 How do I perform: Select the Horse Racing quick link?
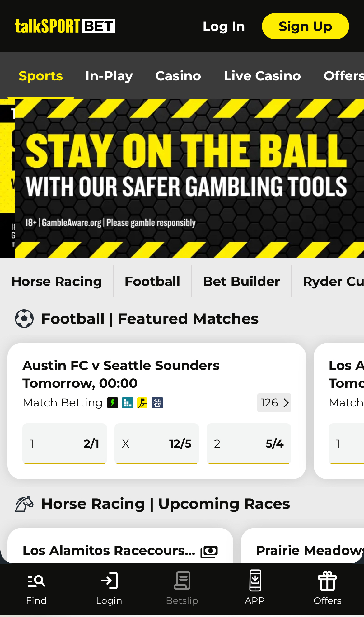tap(56, 281)
